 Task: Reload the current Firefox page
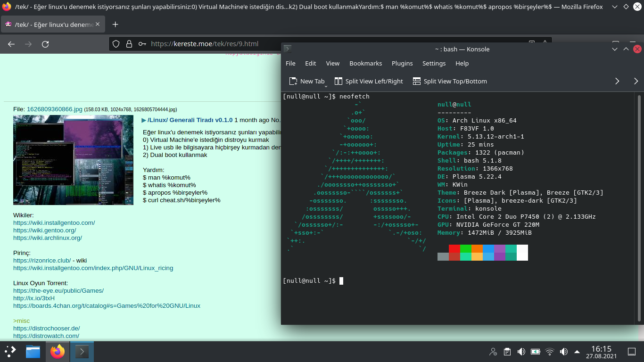pyautogui.click(x=45, y=44)
